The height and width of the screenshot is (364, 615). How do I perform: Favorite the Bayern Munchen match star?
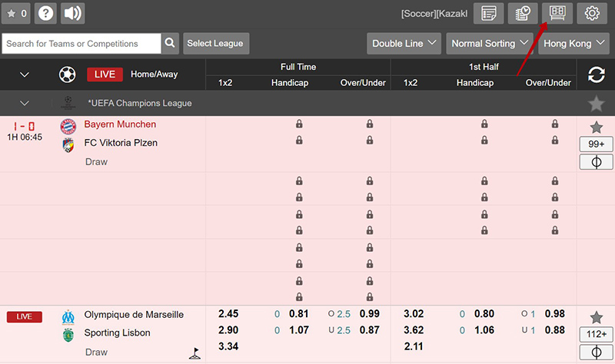click(597, 127)
